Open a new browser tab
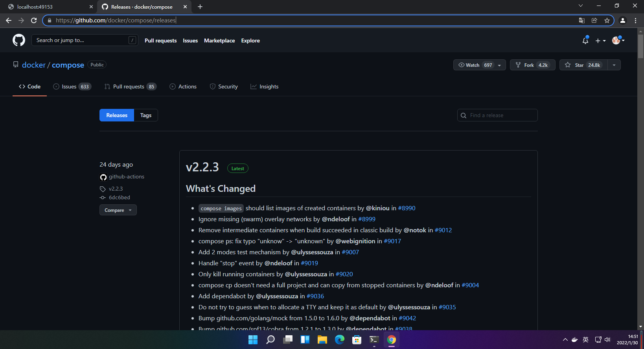 (200, 7)
